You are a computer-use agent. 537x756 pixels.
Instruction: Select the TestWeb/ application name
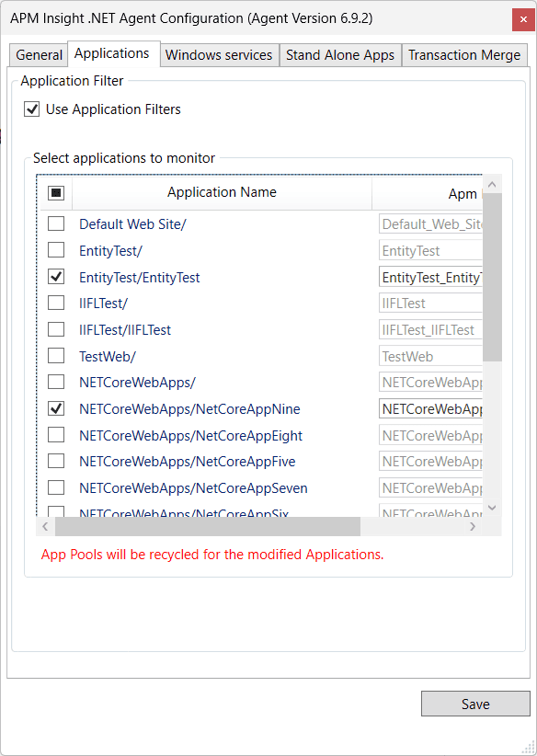[108, 356]
